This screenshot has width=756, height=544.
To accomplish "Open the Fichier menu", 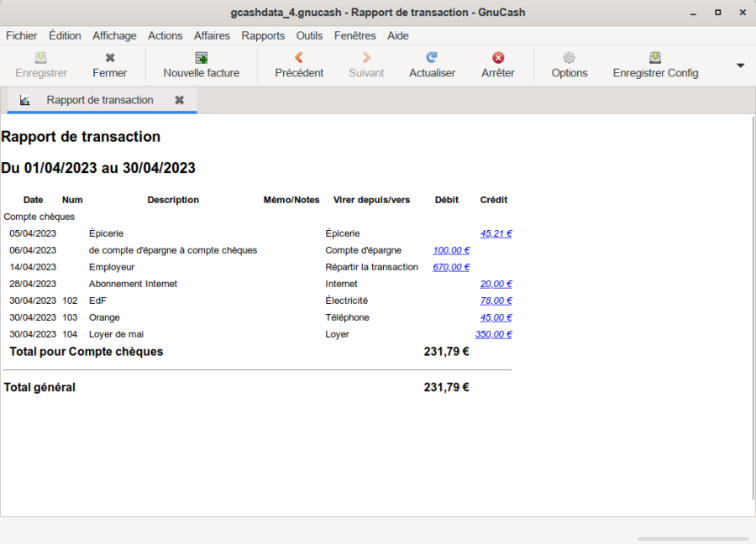I will point(22,35).
